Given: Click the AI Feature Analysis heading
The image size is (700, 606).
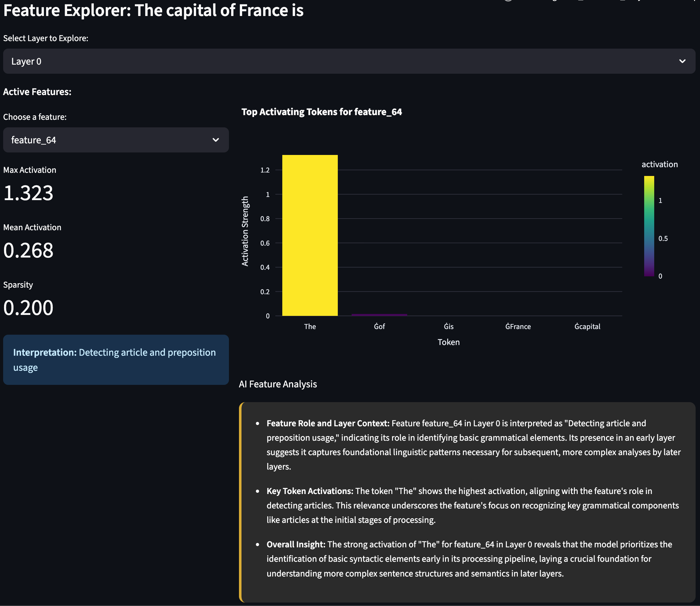Looking at the screenshot, I should 278,384.
